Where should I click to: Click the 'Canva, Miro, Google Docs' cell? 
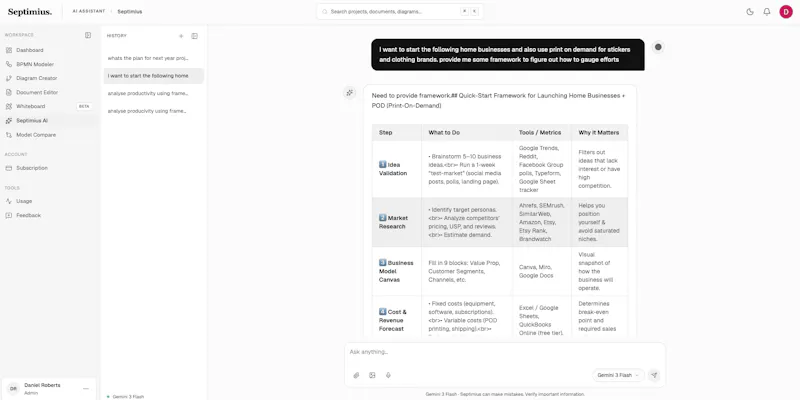tap(542, 271)
